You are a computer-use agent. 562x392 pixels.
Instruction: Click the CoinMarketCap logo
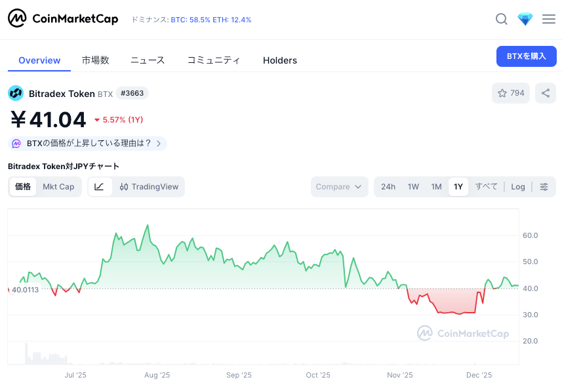pos(63,19)
